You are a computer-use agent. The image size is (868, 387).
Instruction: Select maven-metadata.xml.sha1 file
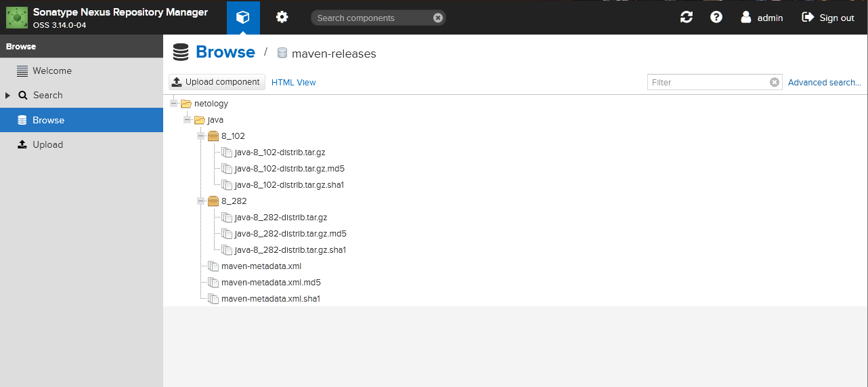click(271, 299)
